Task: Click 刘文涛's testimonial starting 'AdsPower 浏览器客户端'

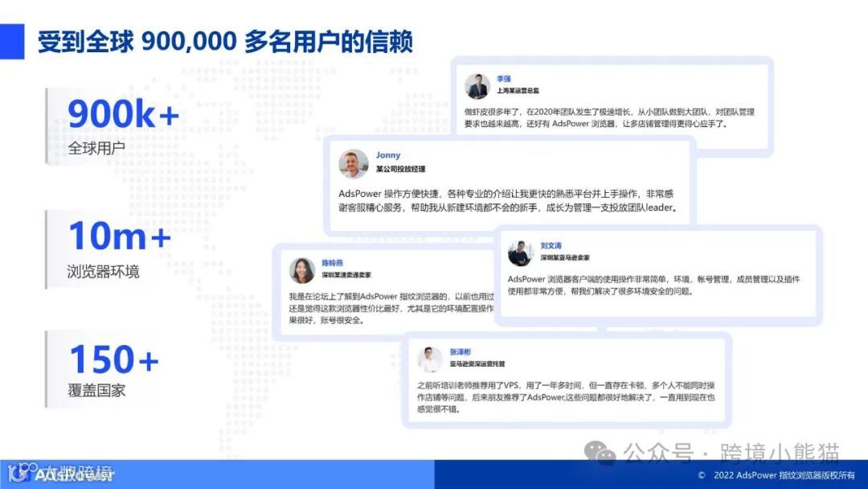Action: tap(653, 286)
